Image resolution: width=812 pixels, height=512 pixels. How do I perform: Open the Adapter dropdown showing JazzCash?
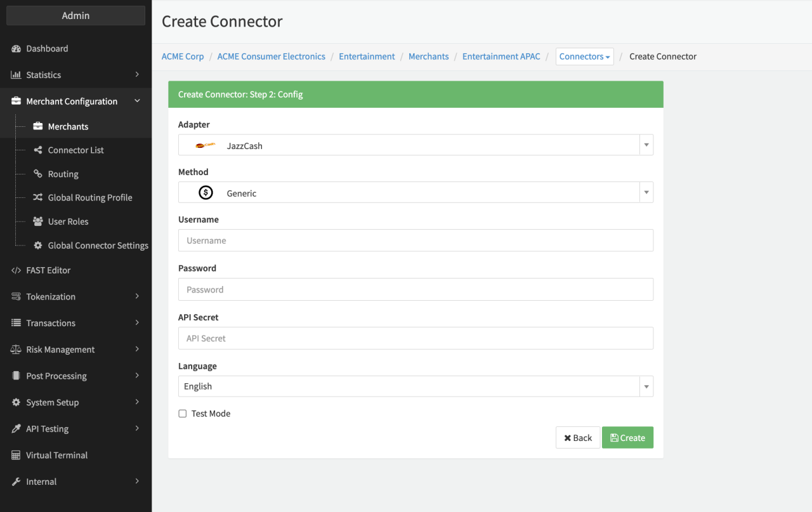click(416, 145)
